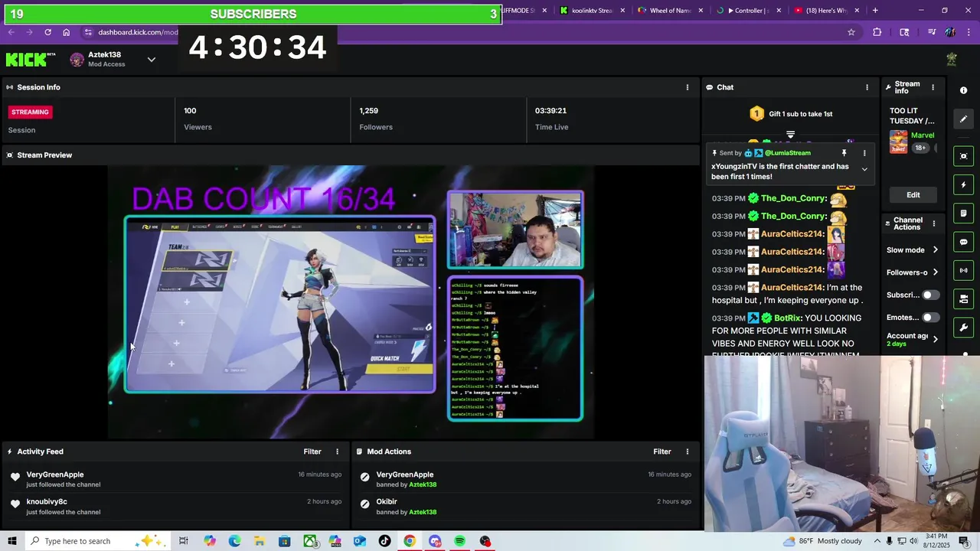Click Edit button in Stream info
This screenshot has height=551, width=980.
(x=913, y=194)
